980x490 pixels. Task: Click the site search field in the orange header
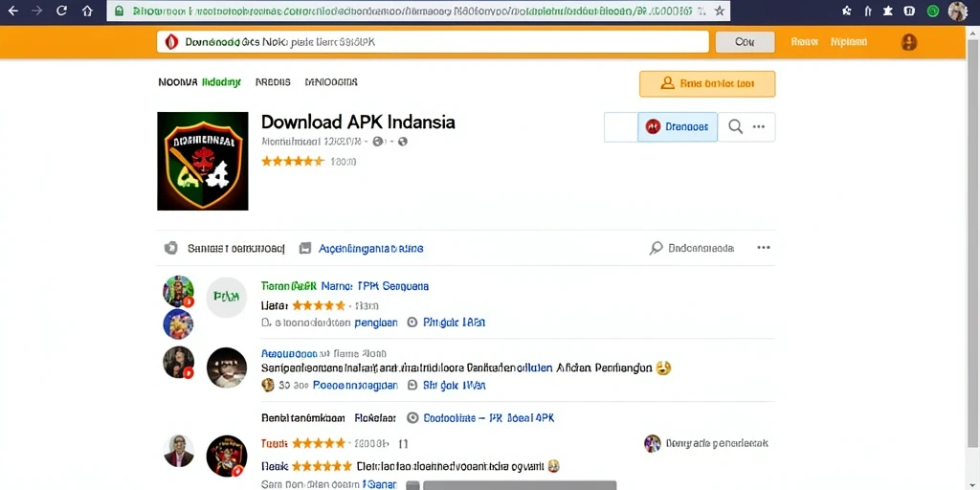[433, 42]
